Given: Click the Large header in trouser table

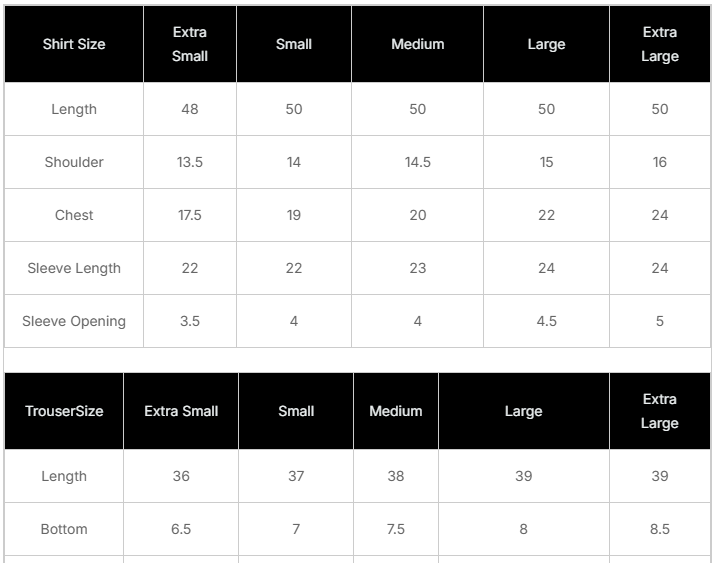Looking at the screenshot, I should 523,411.
